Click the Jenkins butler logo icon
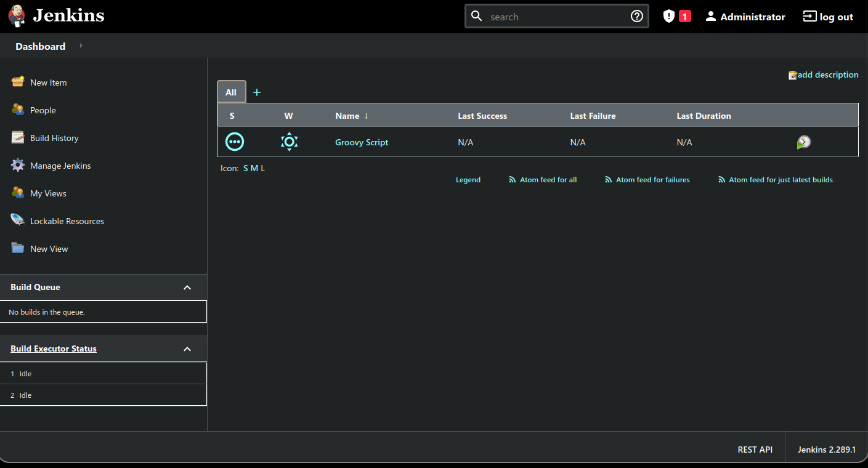The image size is (868, 468). tap(17, 16)
